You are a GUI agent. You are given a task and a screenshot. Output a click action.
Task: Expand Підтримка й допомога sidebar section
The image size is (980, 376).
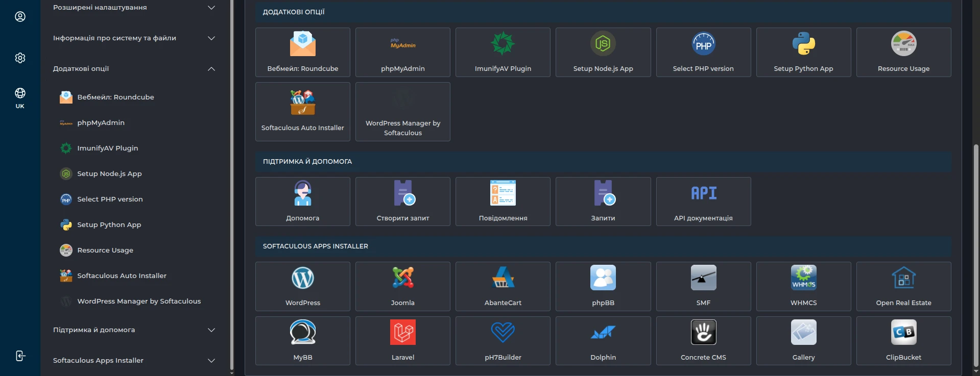(134, 330)
